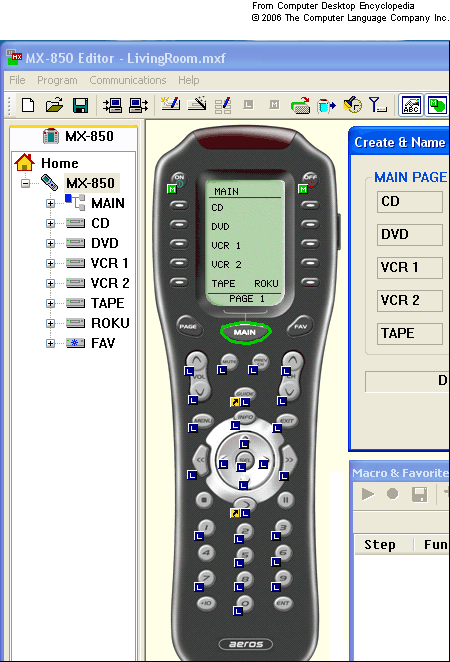
Task: Click the pause button on the remote
Action: [286, 500]
